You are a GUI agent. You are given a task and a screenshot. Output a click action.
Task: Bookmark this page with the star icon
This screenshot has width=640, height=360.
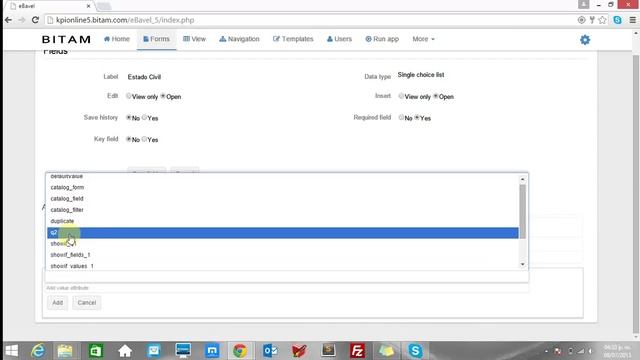602,20
